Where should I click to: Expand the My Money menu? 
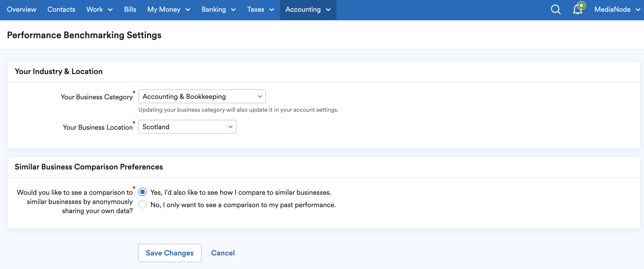tap(169, 10)
